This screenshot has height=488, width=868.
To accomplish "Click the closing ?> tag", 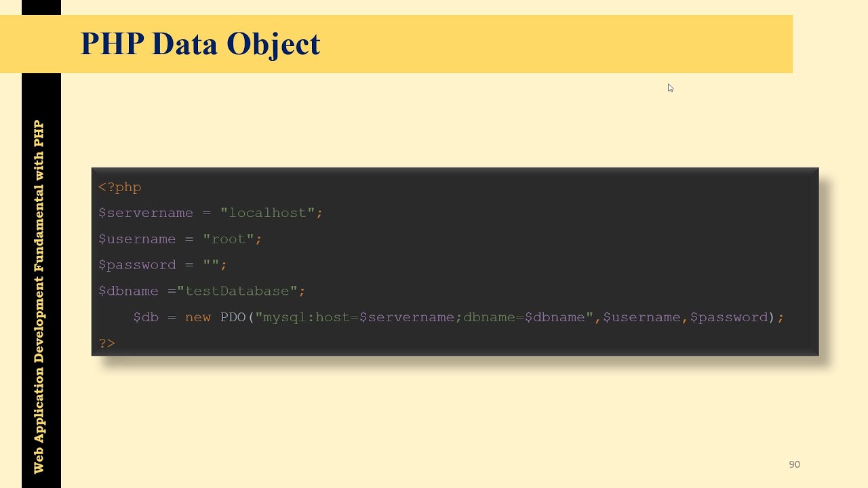I will [107, 344].
